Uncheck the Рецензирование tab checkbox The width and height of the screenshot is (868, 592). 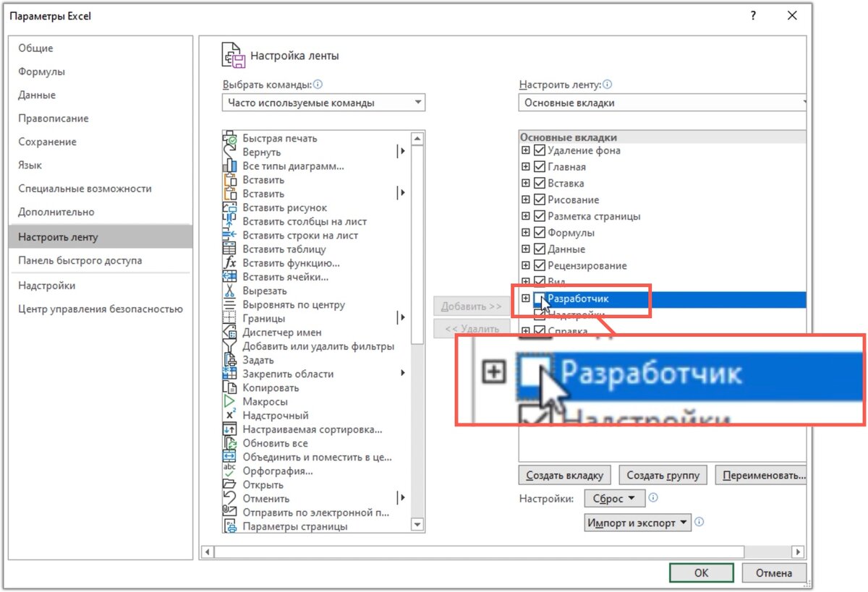click(539, 266)
